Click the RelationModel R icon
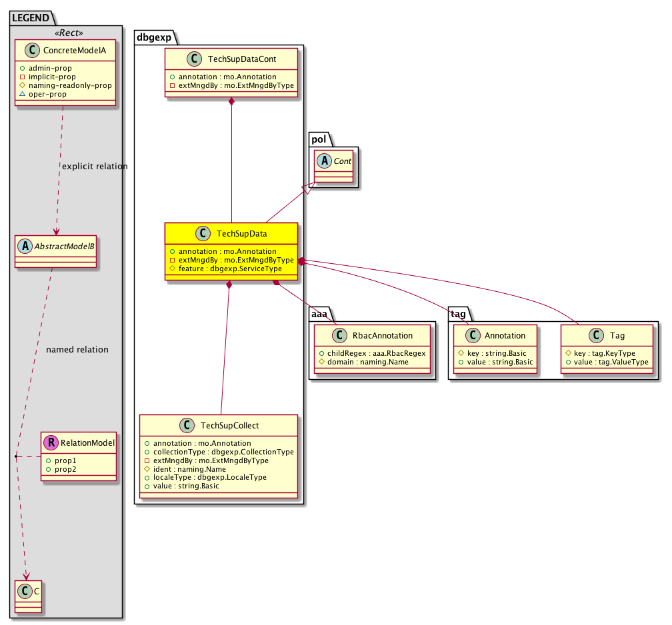Screen dimensions: 672x625 point(51,441)
